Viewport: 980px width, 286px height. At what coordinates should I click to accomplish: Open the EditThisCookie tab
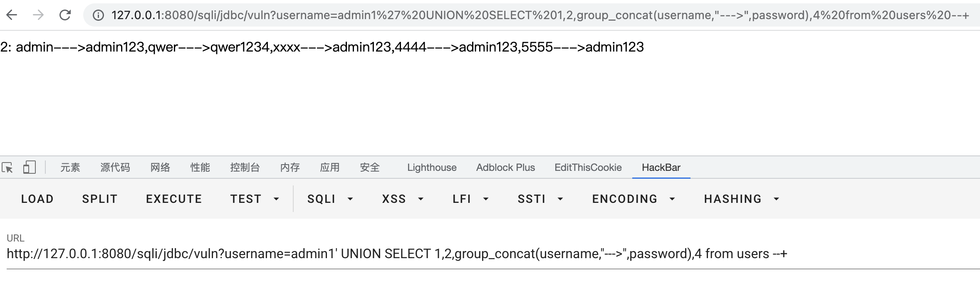[x=588, y=168]
